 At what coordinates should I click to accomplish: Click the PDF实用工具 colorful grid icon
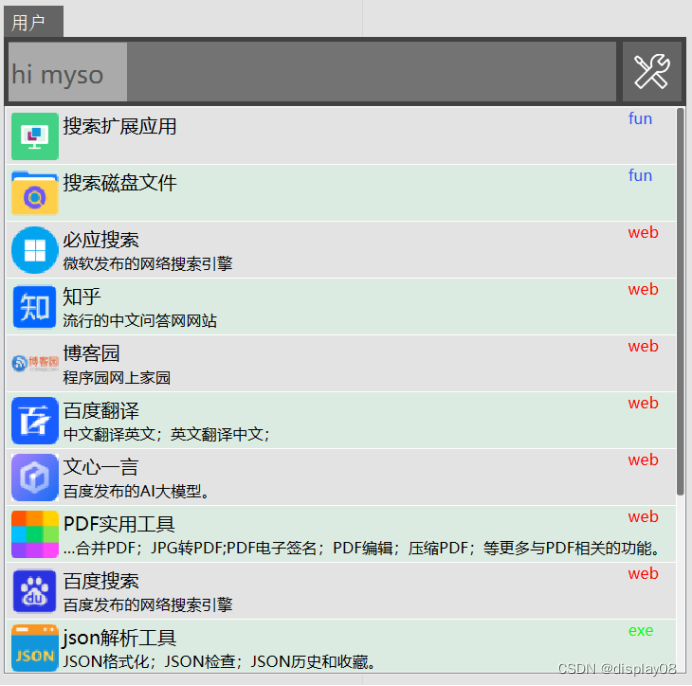tap(35, 534)
